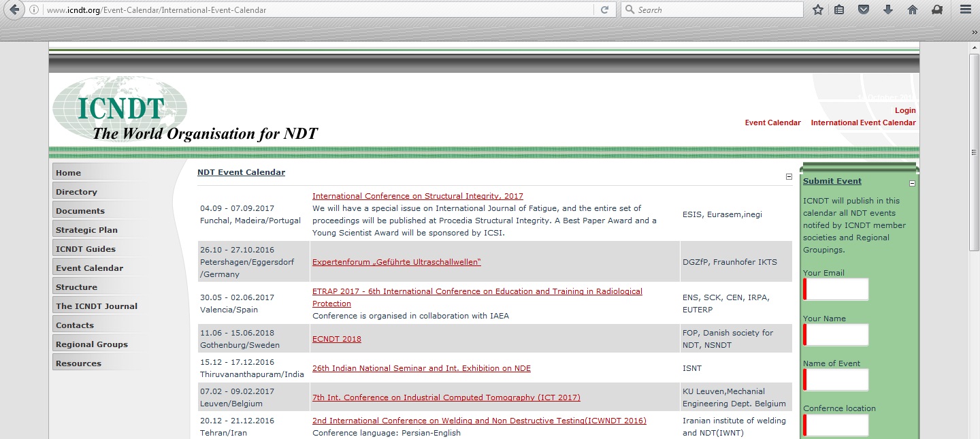Open the Pocket icon in toolbar
Image resolution: width=980 pixels, height=439 pixels.
[x=864, y=10]
